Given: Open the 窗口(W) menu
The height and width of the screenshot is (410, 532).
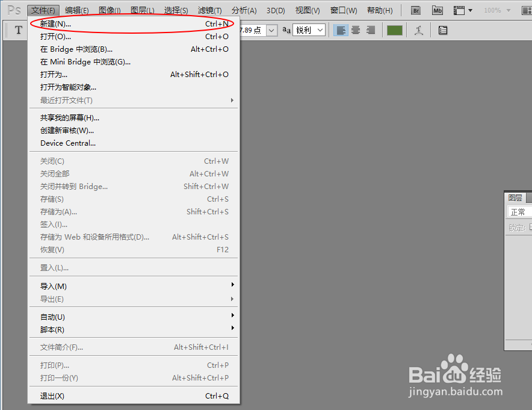Looking at the screenshot, I should (344, 10).
